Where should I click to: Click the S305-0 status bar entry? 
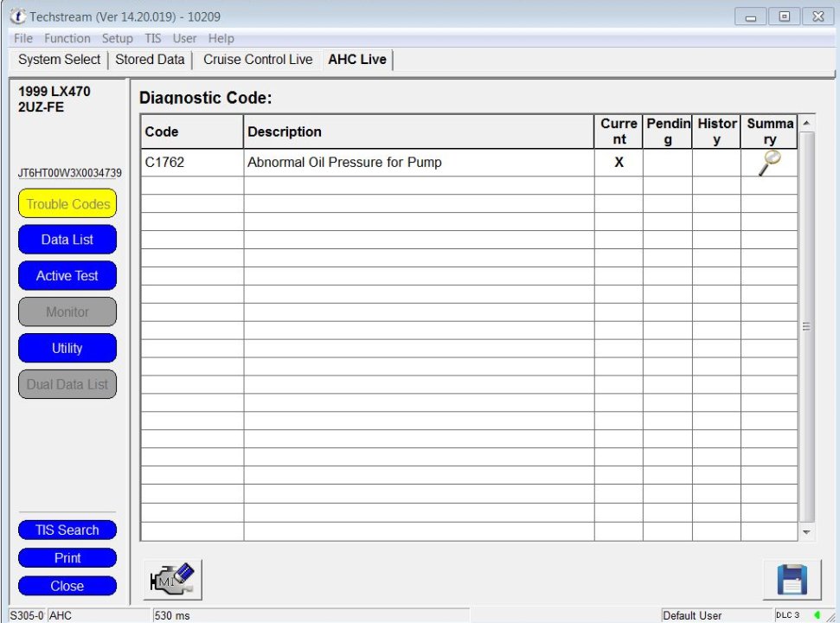(27, 615)
